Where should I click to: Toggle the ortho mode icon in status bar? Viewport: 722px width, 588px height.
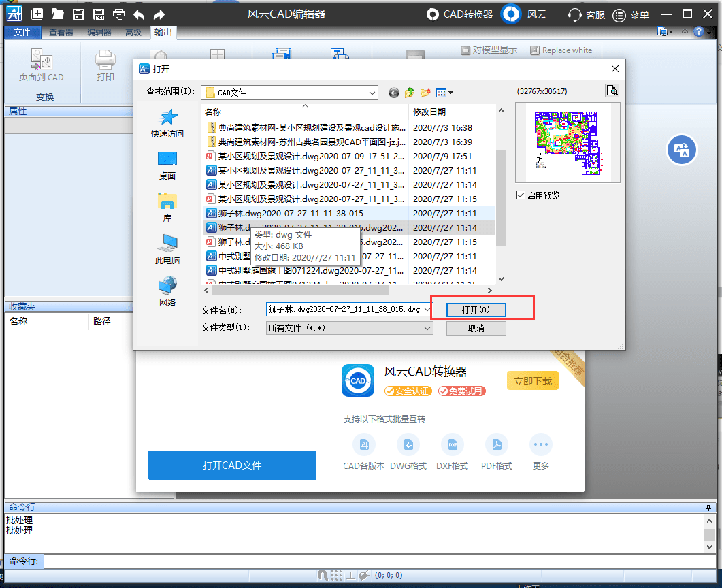pos(350,575)
